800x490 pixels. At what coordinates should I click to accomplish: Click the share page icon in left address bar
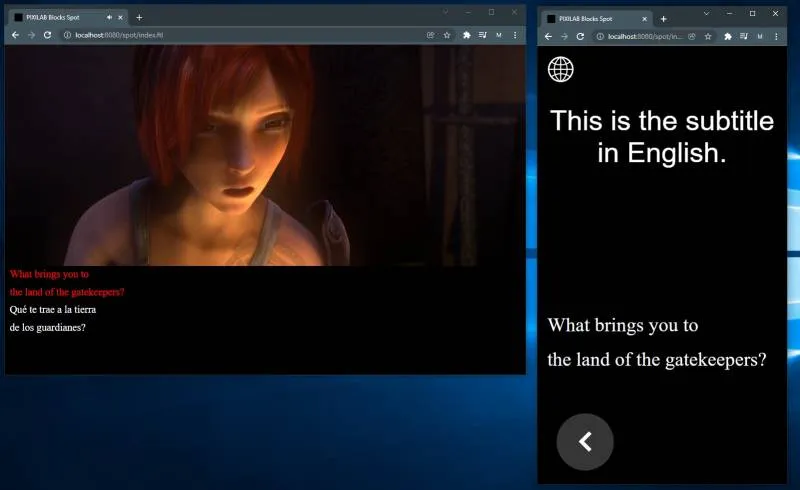pyautogui.click(x=431, y=35)
